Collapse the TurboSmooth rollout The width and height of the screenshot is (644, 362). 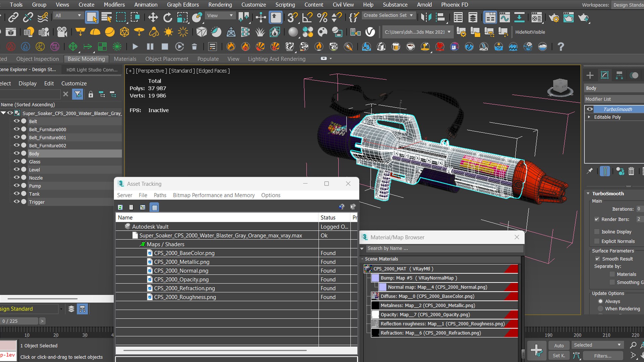pyautogui.click(x=588, y=193)
